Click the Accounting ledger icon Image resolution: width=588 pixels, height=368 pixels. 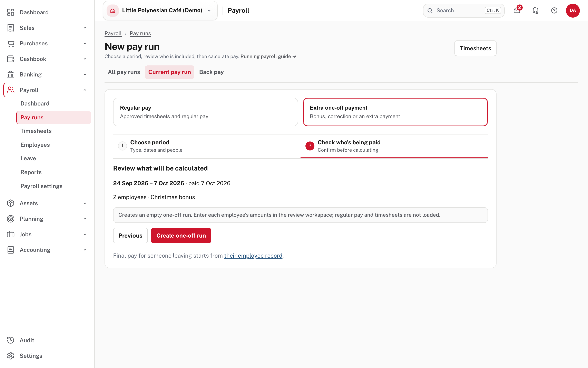[10, 250]
